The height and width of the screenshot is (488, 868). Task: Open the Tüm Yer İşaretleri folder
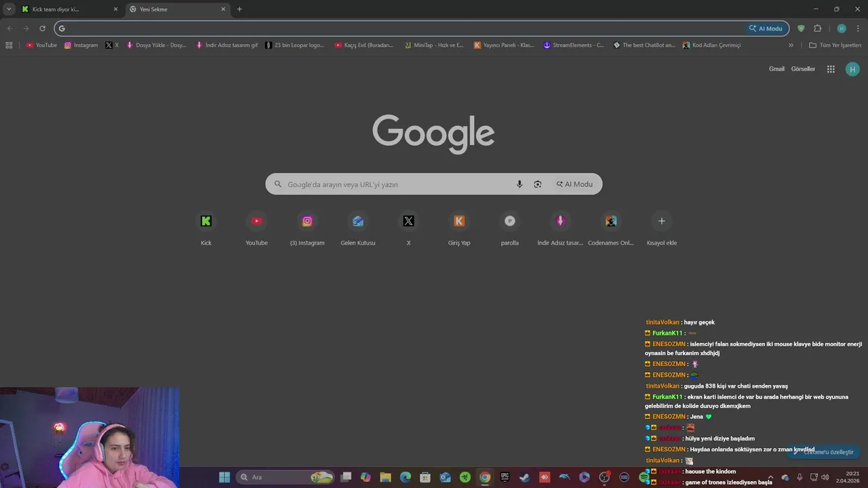835,45
